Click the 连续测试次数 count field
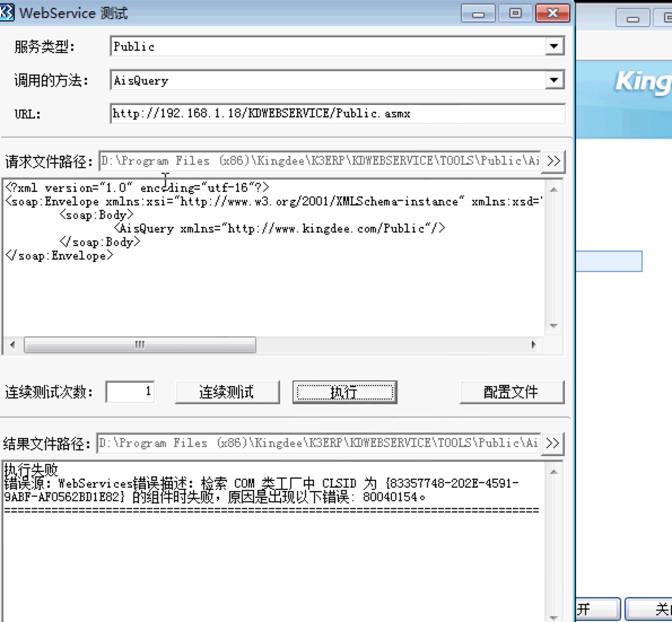672x622 pixels. [x=130, y=392]
